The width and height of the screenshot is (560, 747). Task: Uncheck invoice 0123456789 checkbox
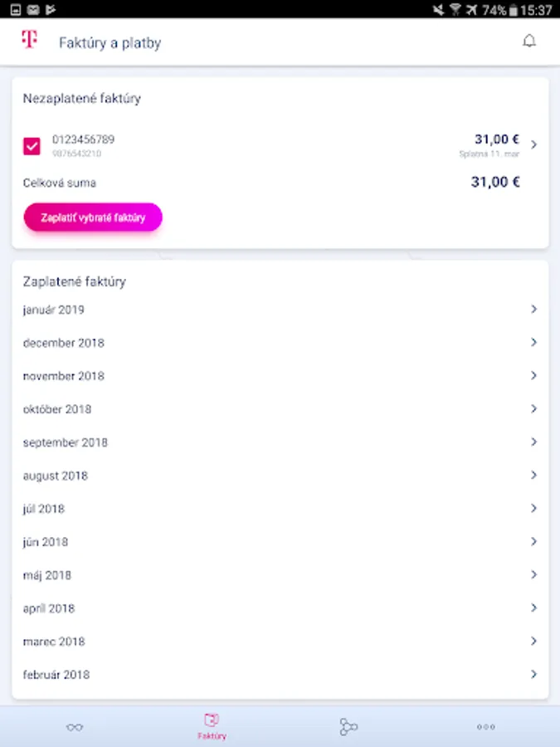coord(32,146)
